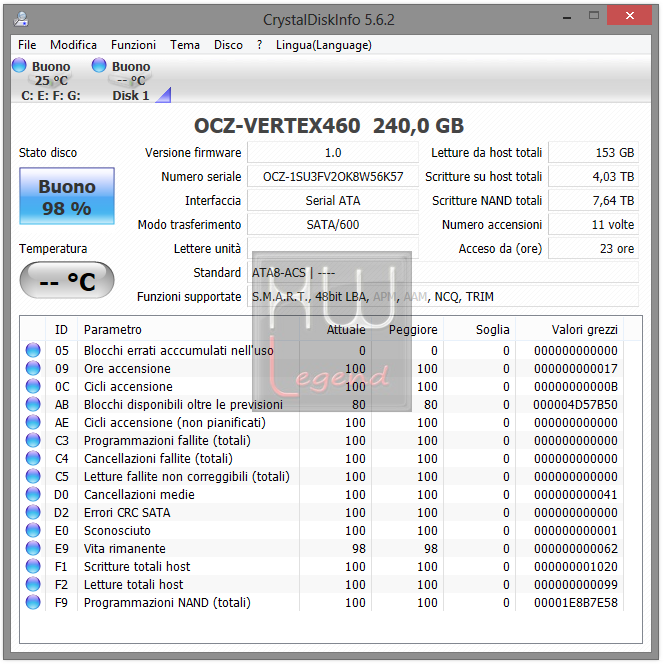Click the temperature -- °C indicator
665x664 pixels.
coord(67,280)
